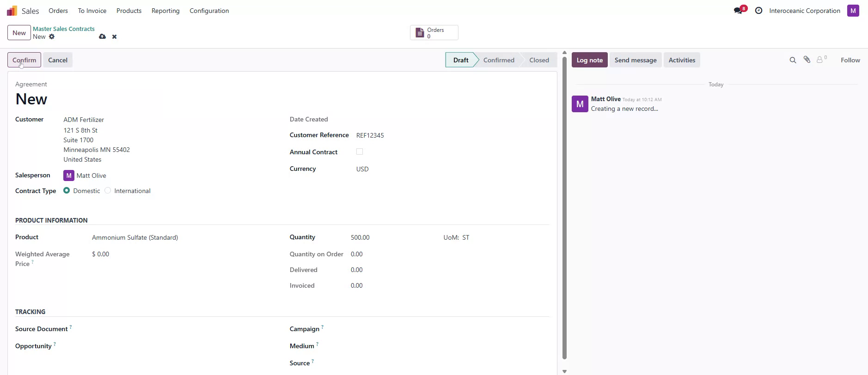The height and width of the screenshot is (375, 868).
Task: Follow this record via the Follow button
Action: click(x=850, y=60)
